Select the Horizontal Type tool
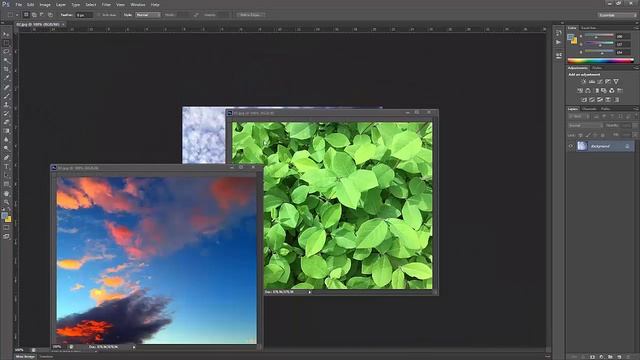 tap(6, 167)
